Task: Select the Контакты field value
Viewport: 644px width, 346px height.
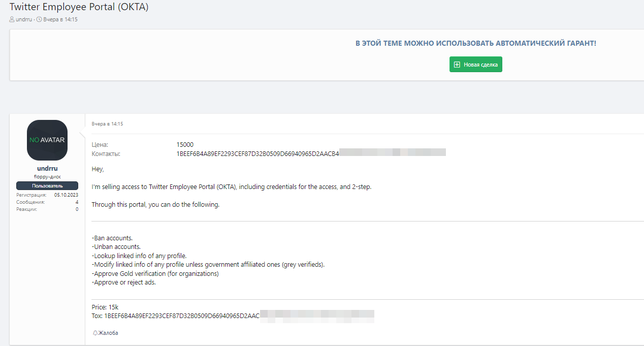Action: pos(257,153)
